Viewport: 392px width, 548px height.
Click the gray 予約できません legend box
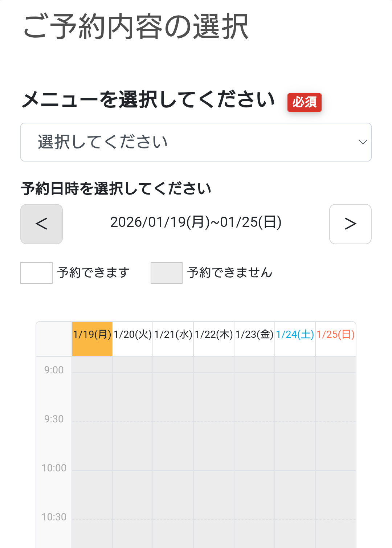coord(166,273)
